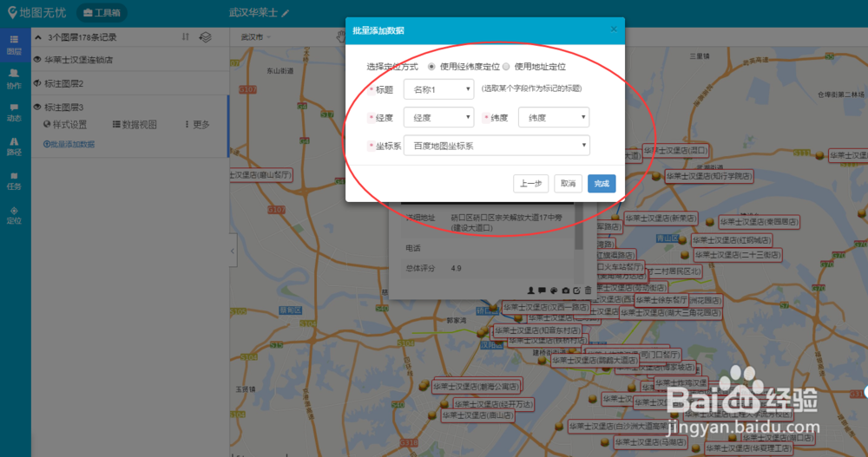Click marker pin of 汉堡店(红钢城店)
The height and width of the screenshot is (457, 868).
point(682,240)
